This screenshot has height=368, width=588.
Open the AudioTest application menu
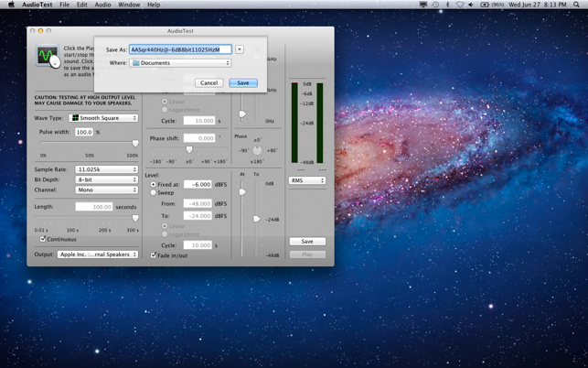37,5
